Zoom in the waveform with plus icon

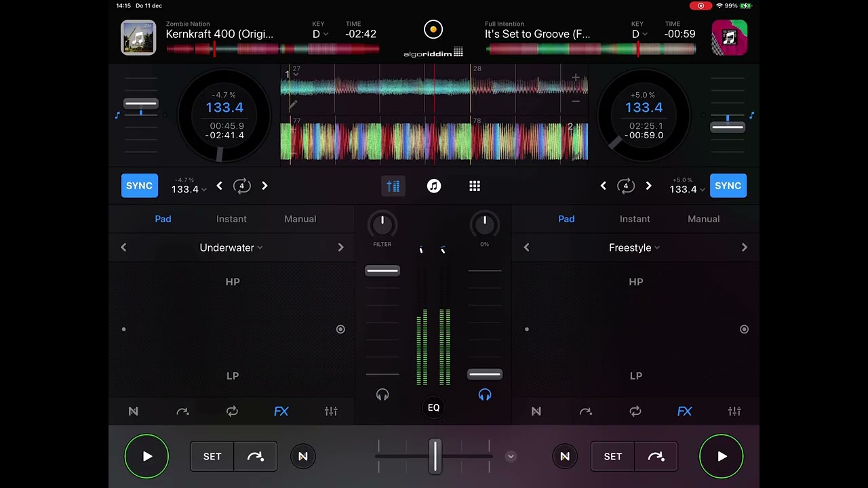click(x=576, y=78)
